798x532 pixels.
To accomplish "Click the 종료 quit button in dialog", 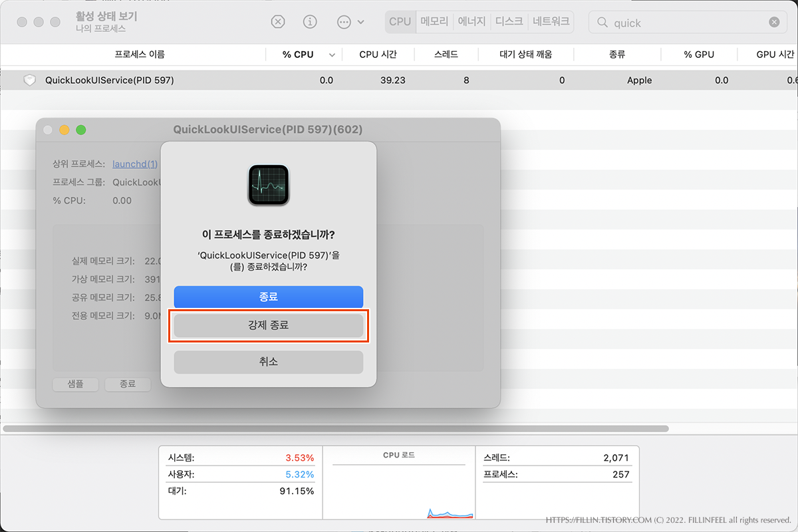I will coord(269,297).
